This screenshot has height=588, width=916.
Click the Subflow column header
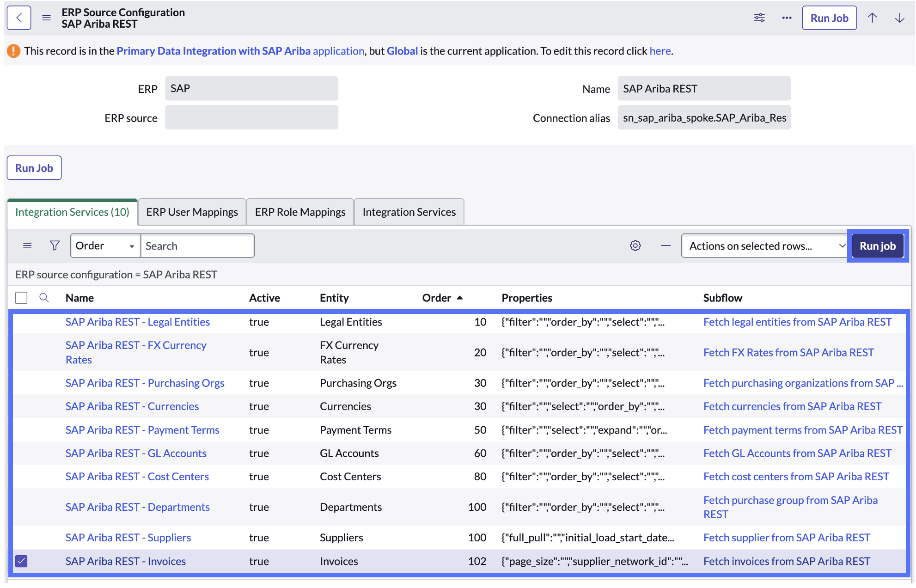click(x=723, y=298)
